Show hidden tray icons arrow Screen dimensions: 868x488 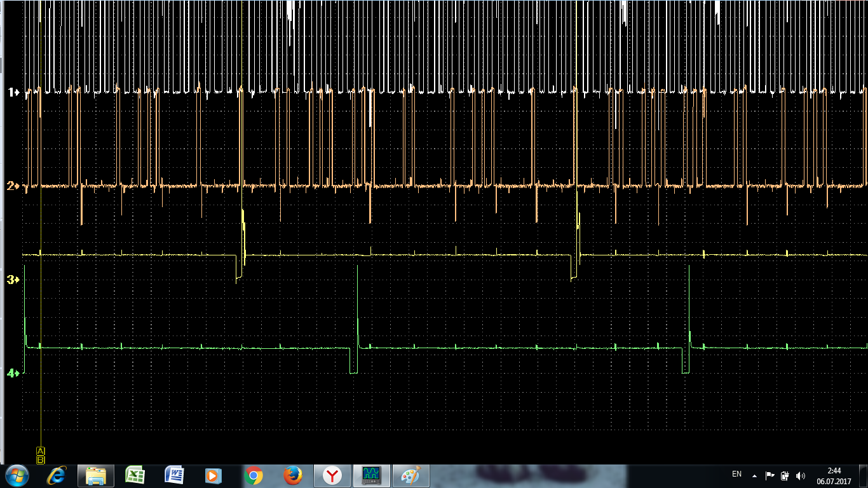(x=754, y=475)
